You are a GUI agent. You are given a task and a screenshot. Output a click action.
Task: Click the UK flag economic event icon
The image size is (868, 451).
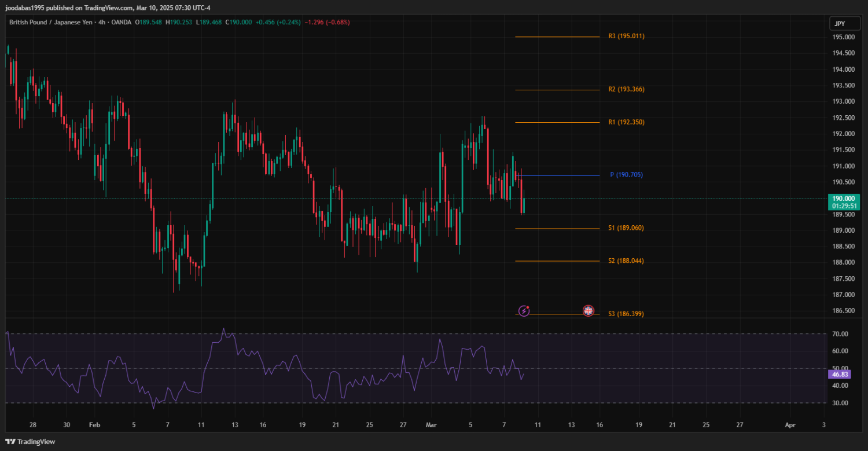[x=588, y=311]
